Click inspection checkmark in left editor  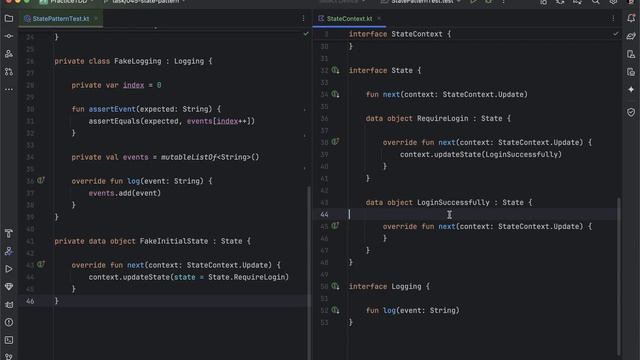pyautogui.click(x=306, y=34)
